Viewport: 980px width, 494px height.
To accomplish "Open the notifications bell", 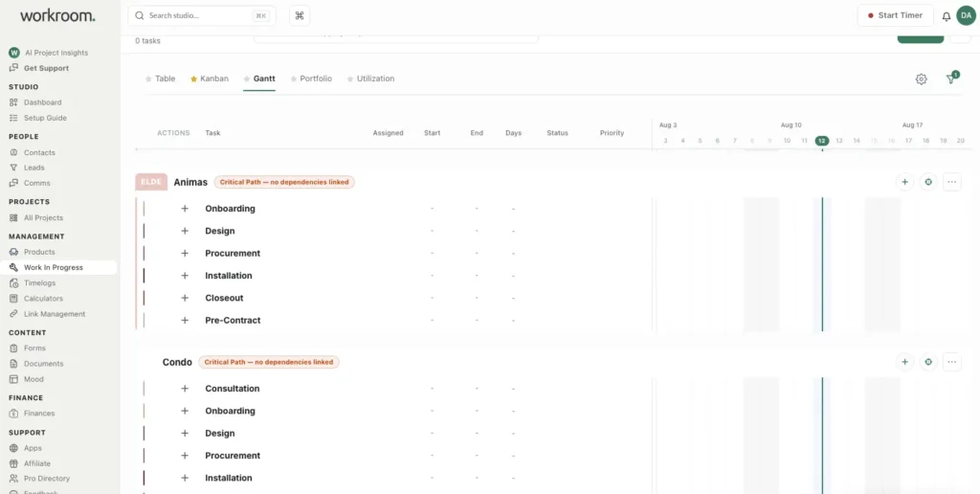I will click(x=947, y=16).
